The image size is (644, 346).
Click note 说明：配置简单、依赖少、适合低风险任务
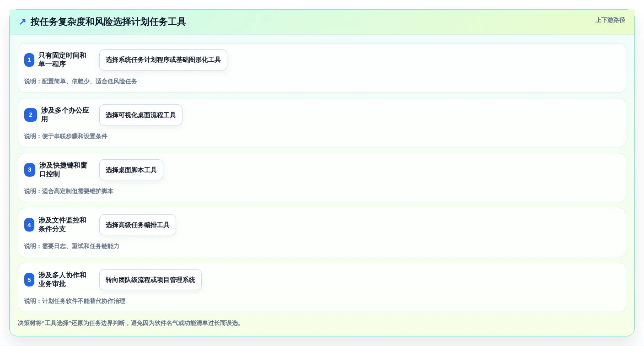tap(80, 81)
